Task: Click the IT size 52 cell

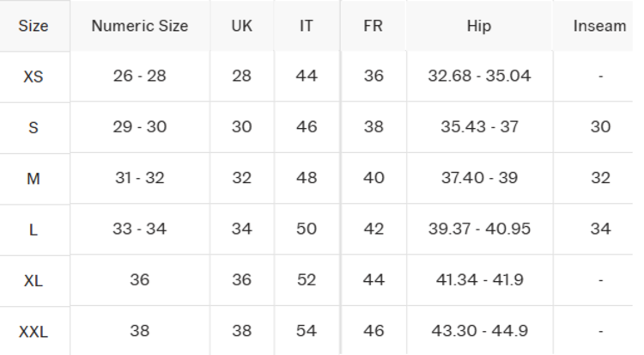Action: pyautogui.click(x=307, y=279)
